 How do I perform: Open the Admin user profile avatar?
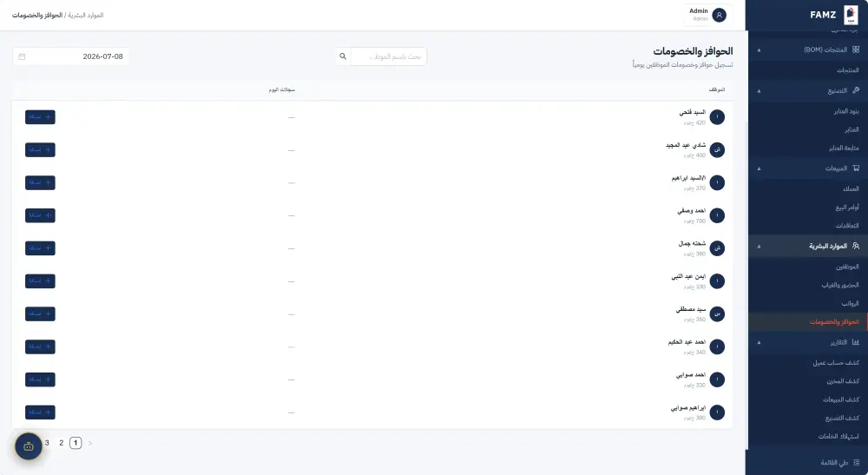click(719, 15)
